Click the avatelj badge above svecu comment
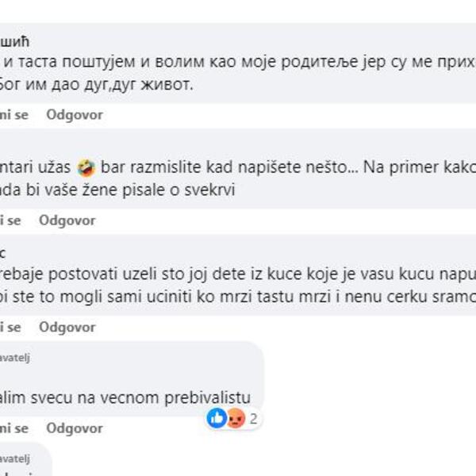This screenshot has width=476, height=476. click(14, 358)
